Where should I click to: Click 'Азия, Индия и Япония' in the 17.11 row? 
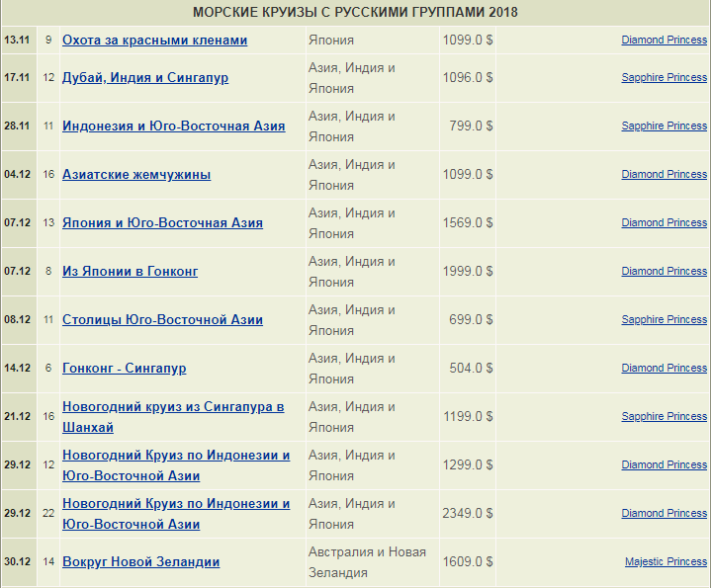pos(352,78)
